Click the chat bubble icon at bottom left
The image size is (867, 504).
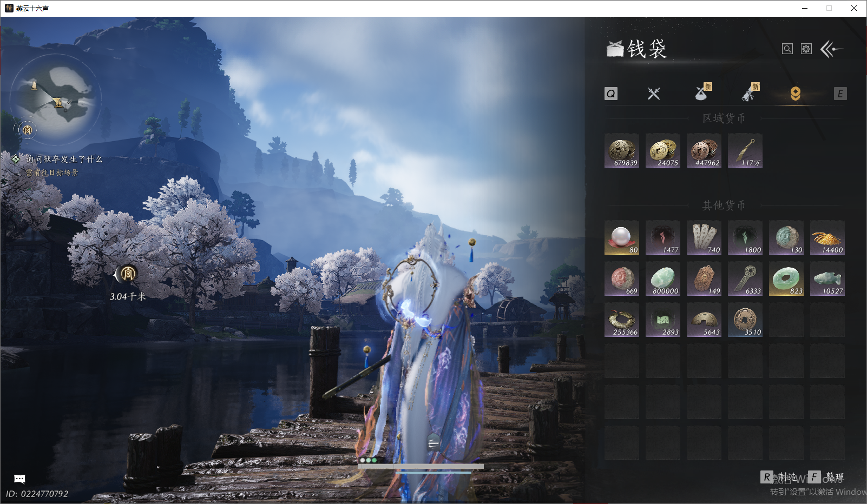coord(19,479)
